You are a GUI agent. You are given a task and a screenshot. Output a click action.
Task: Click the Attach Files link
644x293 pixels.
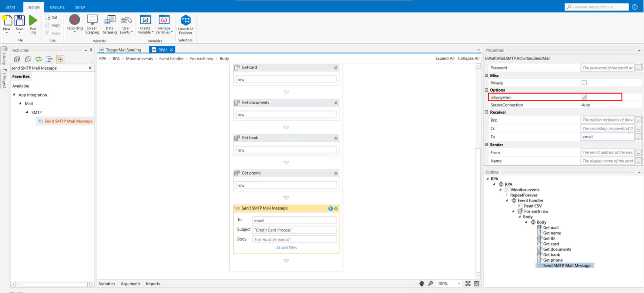[x=286, y=248]
